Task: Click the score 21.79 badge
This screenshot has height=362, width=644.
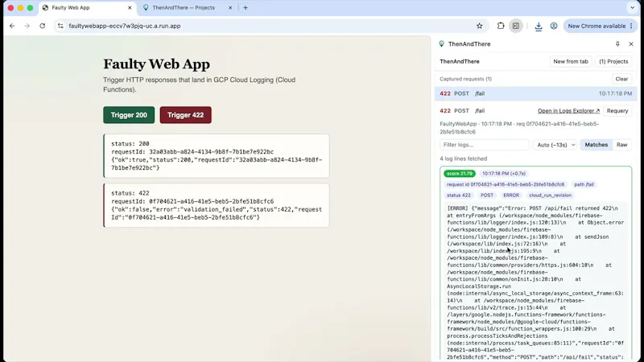Action: coord(459,174)
